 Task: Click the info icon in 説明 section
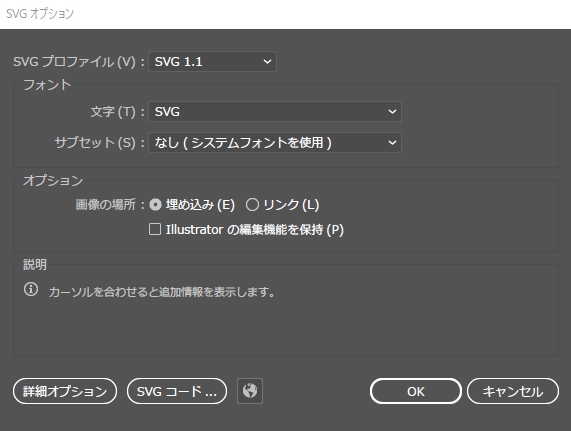(31, 289)
